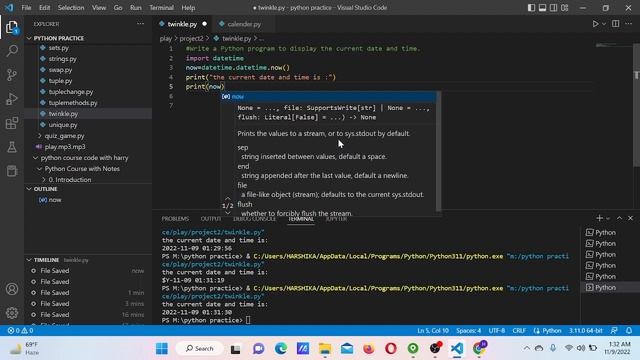Open the Run menu
Viewport: 640px width, 360px height.
coord(136,8)
